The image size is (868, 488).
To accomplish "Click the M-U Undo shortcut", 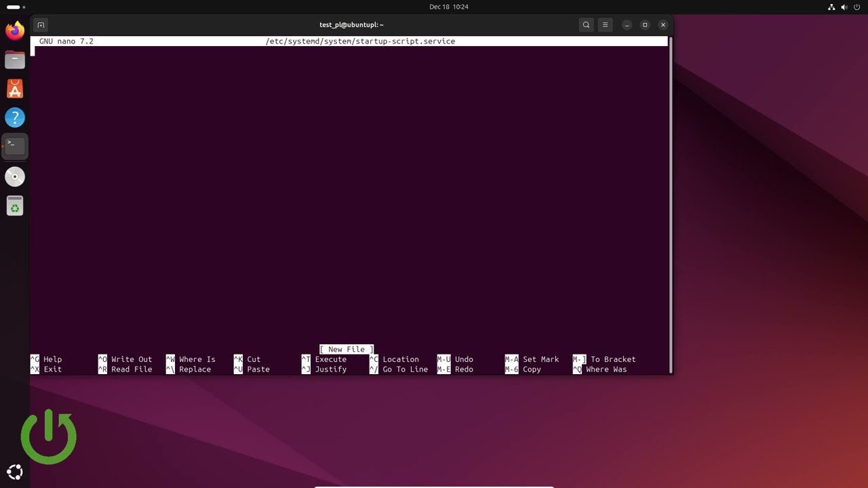I will point(455,359).
